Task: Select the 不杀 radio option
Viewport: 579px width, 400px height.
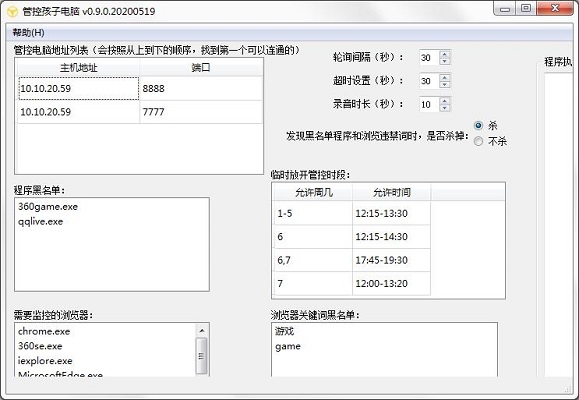Action: [479, 141]
